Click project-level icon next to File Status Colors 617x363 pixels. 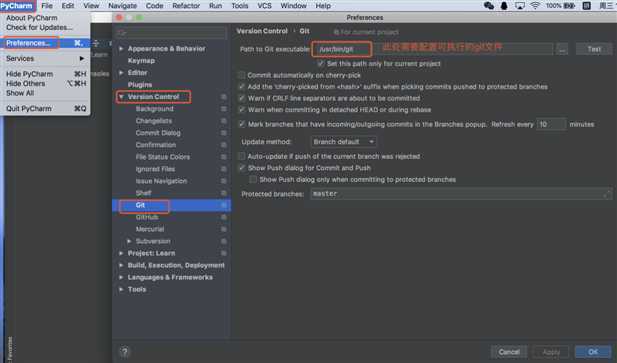[224, 157]
